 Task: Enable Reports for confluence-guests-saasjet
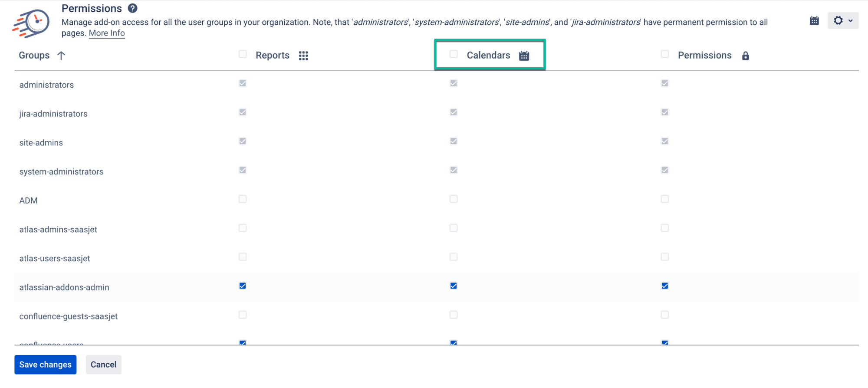click(243, 315)
